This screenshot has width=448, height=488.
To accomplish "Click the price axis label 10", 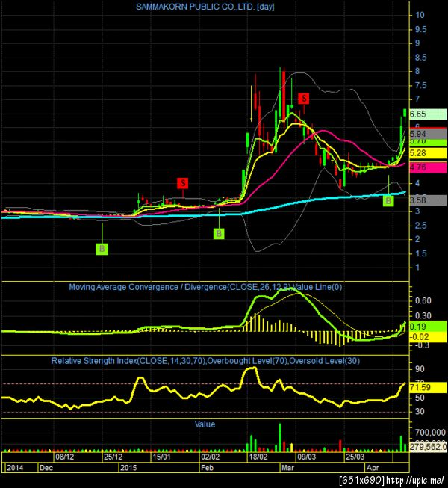I will [x=420, y=15].
